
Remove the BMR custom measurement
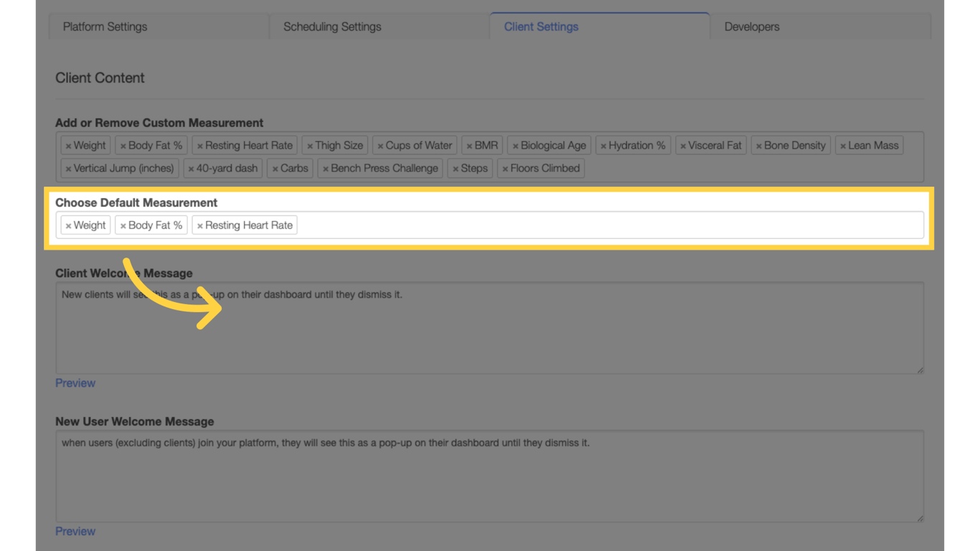[x=469, y=146]
